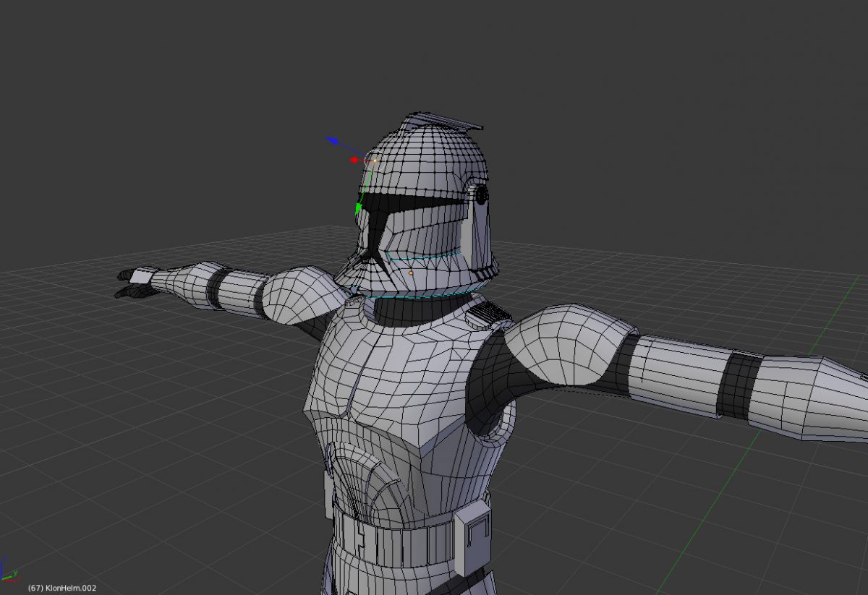868x595 pixels.
Task: Click the blue Z-axis manipulator arrow
Action: [333, 140]
